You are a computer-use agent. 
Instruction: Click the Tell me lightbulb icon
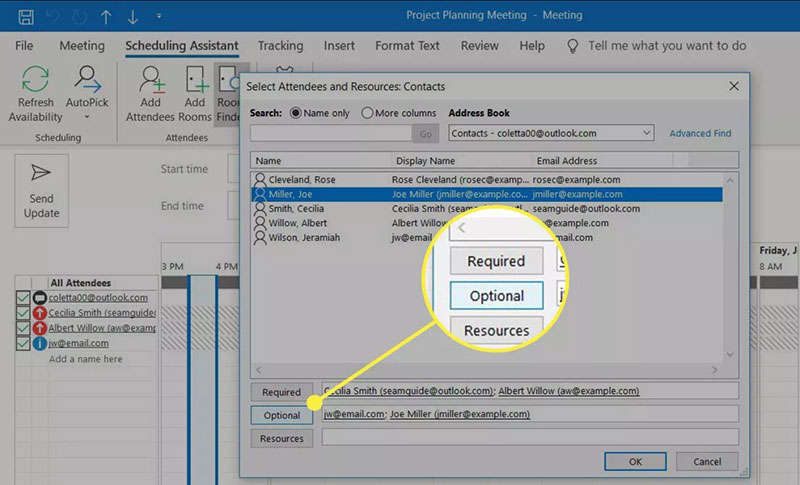tap(573, 46)
